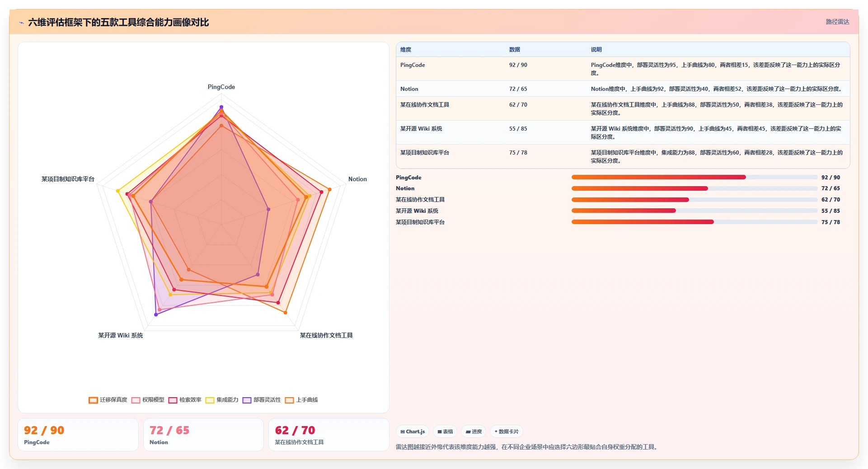Click the purple data point on the Wiki axis

click(156, 314)
